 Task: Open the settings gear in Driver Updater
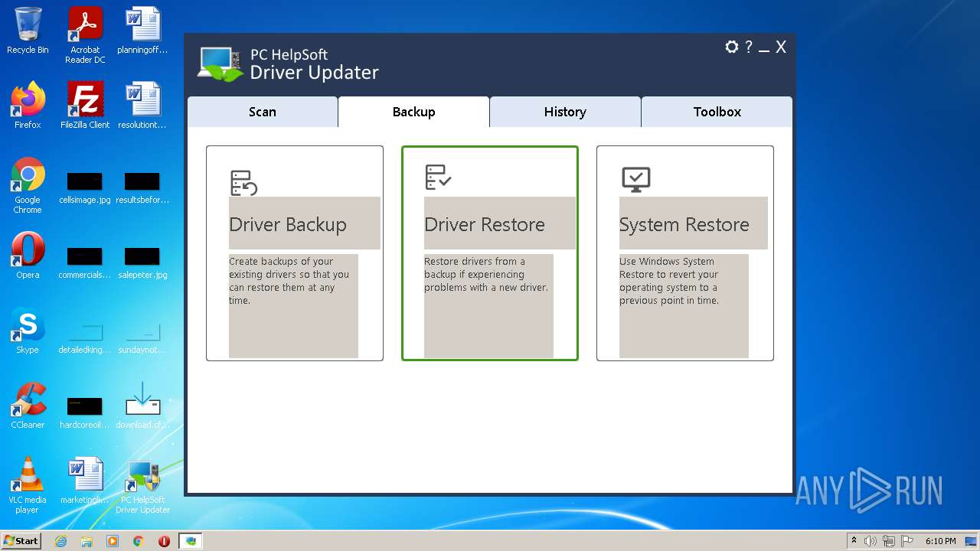pyautogui.click(x=731, y=47)
